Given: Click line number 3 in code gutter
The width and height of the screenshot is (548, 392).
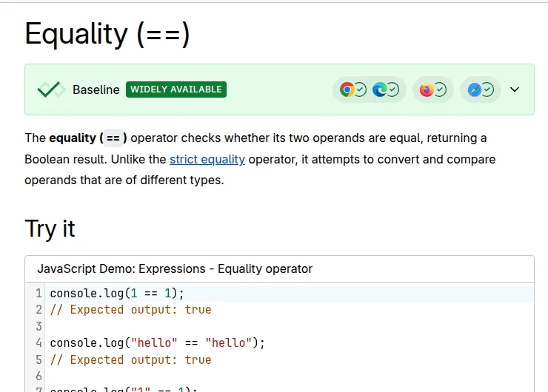Looking at the screenshot, I should 39,326.
